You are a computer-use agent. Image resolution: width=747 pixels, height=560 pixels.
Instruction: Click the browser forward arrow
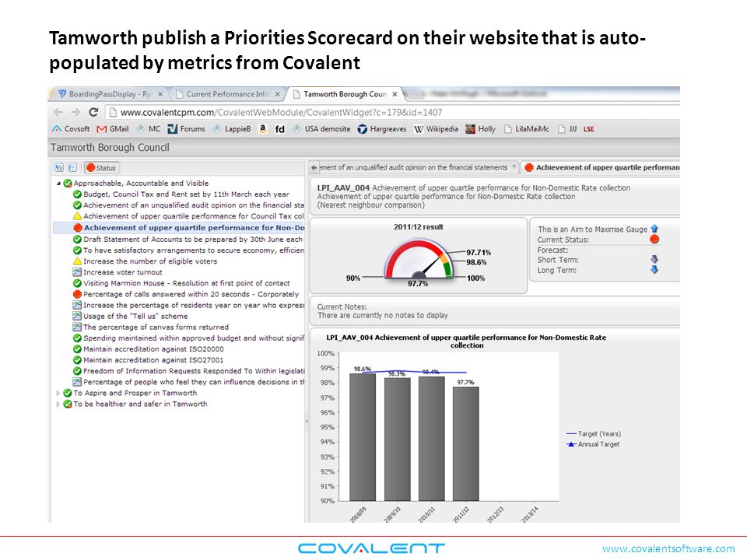(x=75, y=112)
